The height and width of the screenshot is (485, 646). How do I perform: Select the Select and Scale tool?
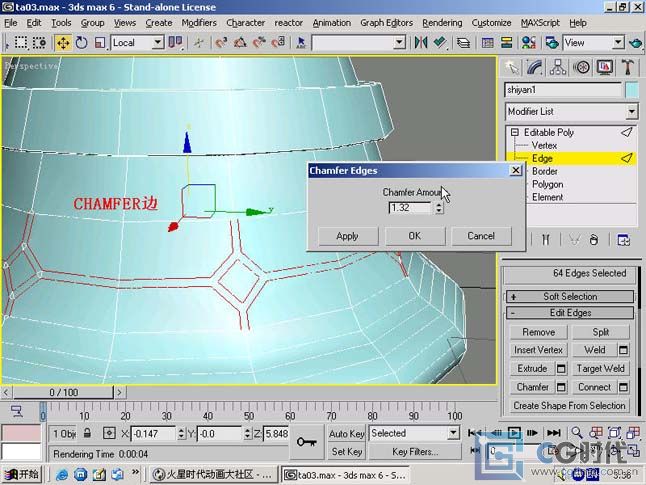pyautogui.click(x=100, y=43)
